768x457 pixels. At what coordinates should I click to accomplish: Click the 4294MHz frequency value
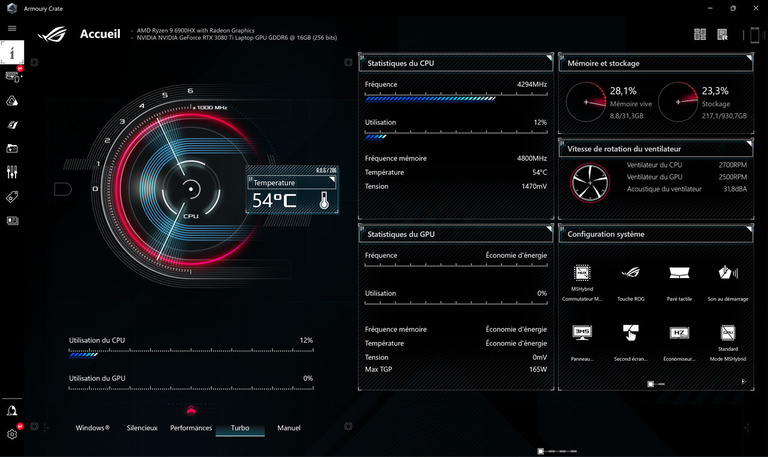(x=532, y=84)
